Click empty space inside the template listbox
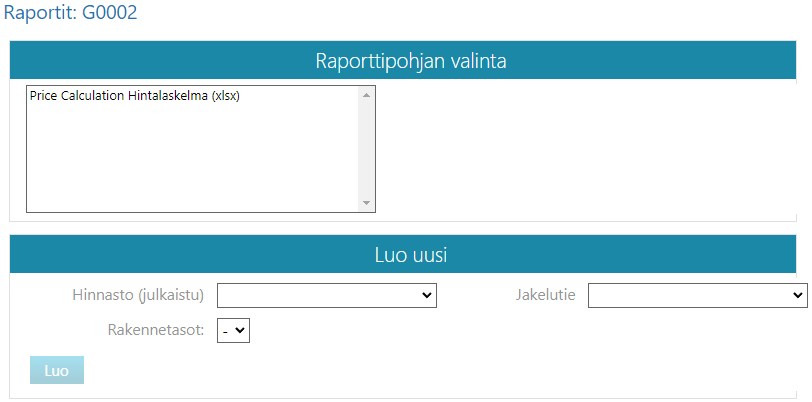812x402 pixels. coord(190,160)
